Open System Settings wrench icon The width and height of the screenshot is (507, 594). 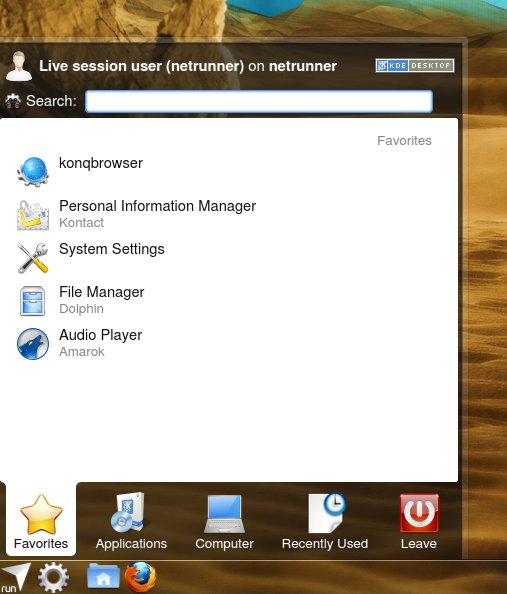(x=33, y=258)
